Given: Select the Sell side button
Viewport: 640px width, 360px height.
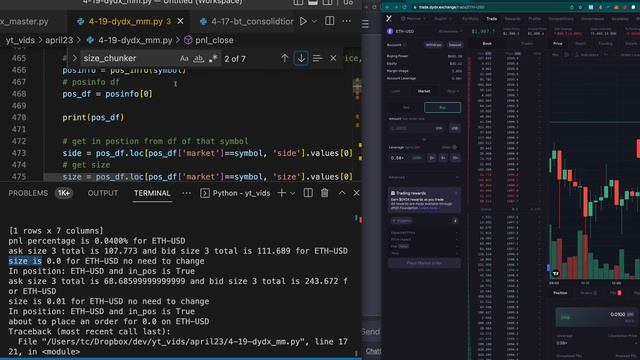Looking at the screenshot, I should click(x=406, y=108).
